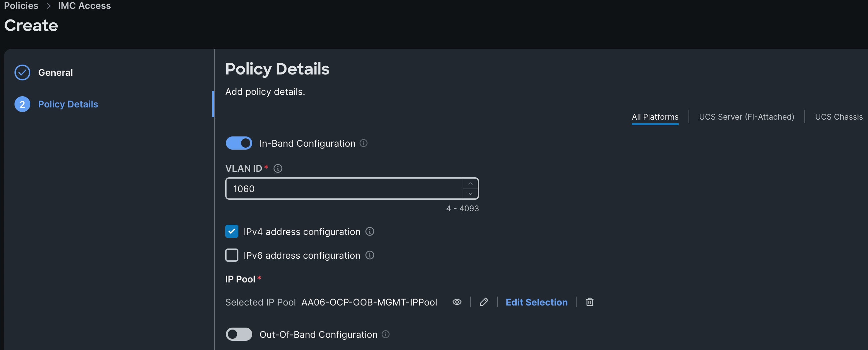Click the info icon beside In-Band Configuration

pyautogui.click(x=364, y=143)
